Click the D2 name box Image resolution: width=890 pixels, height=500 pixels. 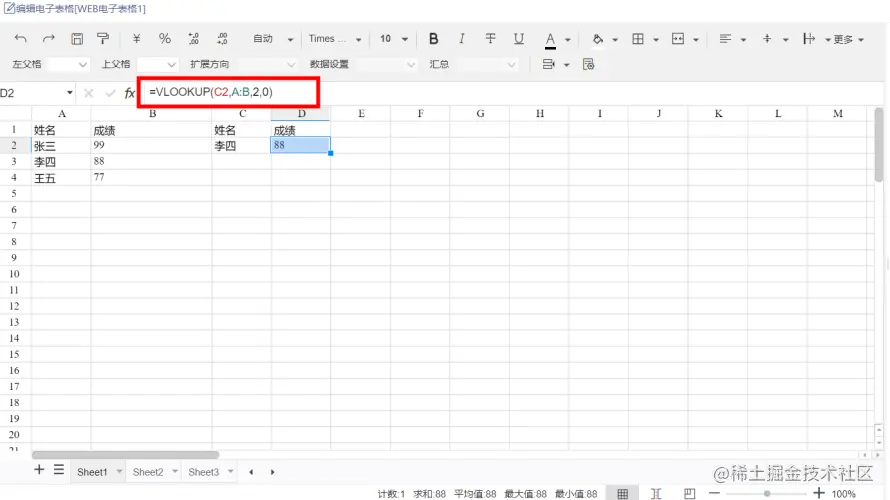[32, 93]
